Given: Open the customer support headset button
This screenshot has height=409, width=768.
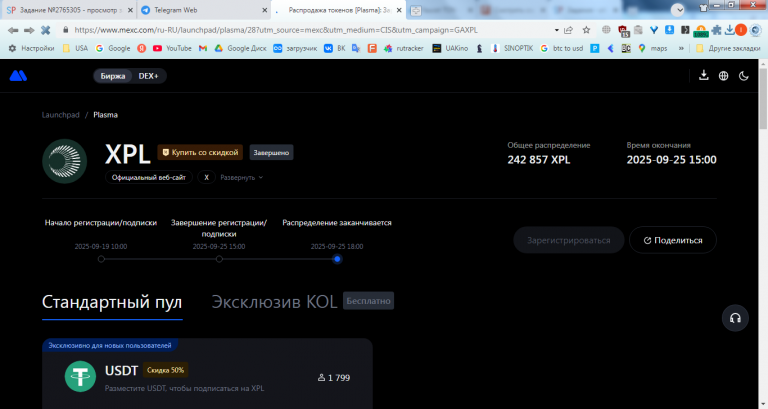Looking at the screenshot, I should 735,318.
